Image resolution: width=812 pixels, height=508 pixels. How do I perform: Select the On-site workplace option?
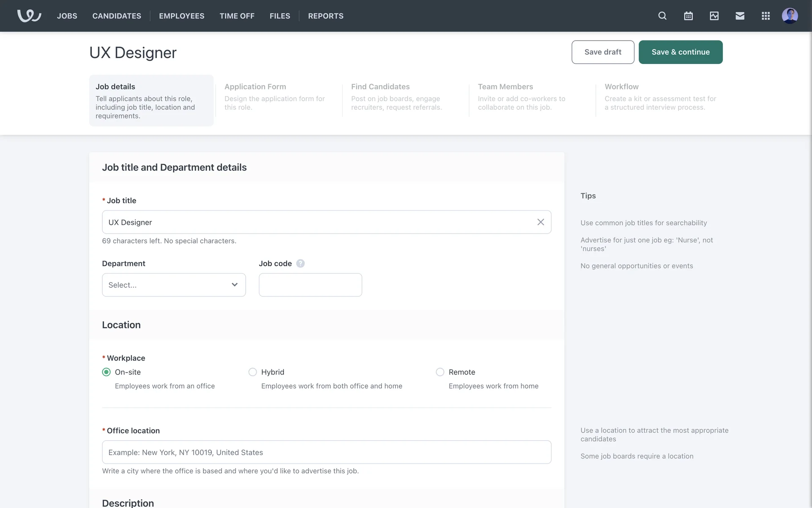[107, 372]
